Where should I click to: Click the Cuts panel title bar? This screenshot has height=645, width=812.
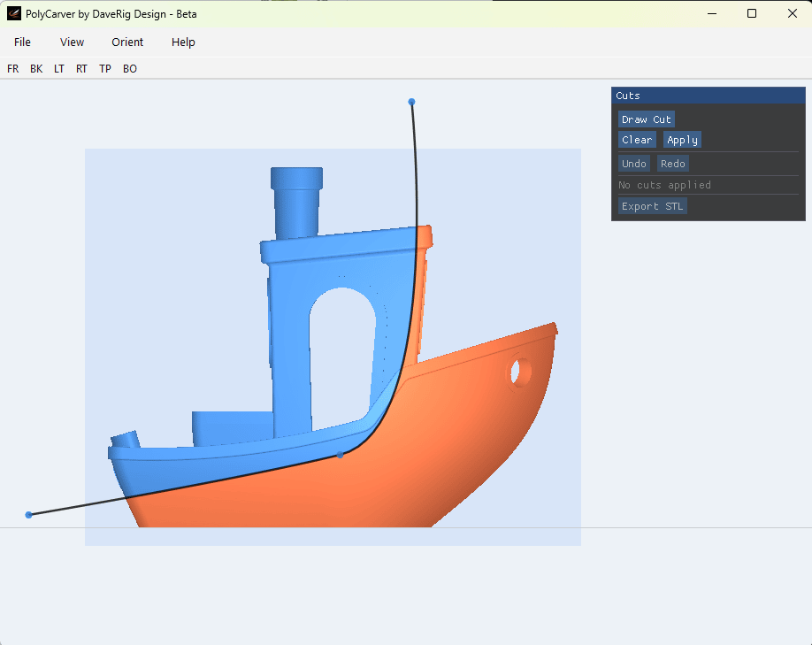[709, 96]
